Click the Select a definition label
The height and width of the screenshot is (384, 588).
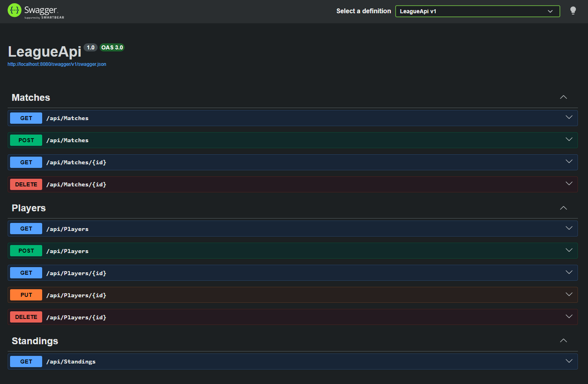pos(363,11)
